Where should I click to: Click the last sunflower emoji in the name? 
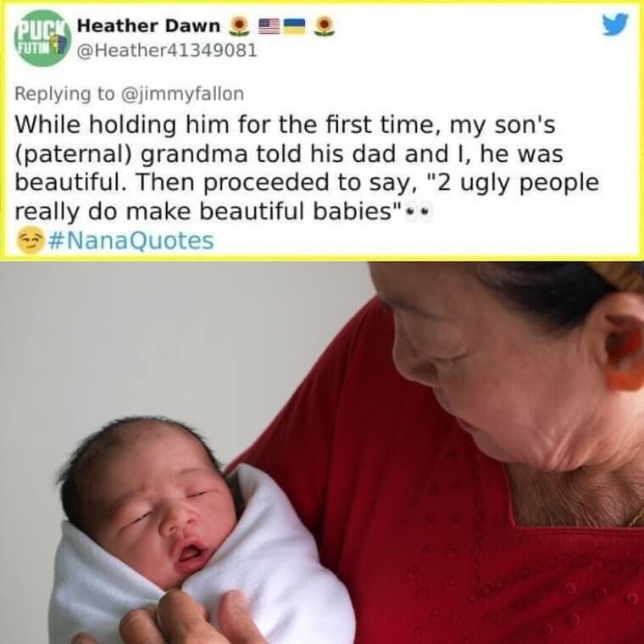325,26
